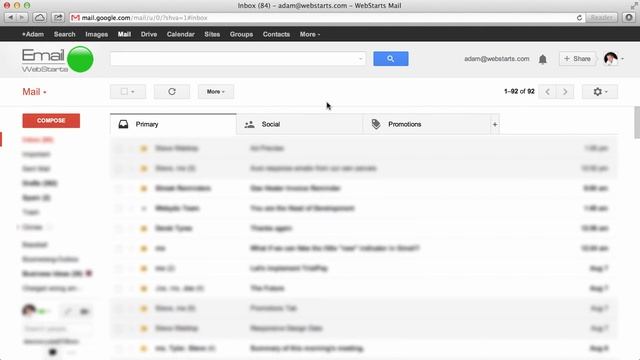
Task: Open Drive from the Google bar
Action: 149,34
